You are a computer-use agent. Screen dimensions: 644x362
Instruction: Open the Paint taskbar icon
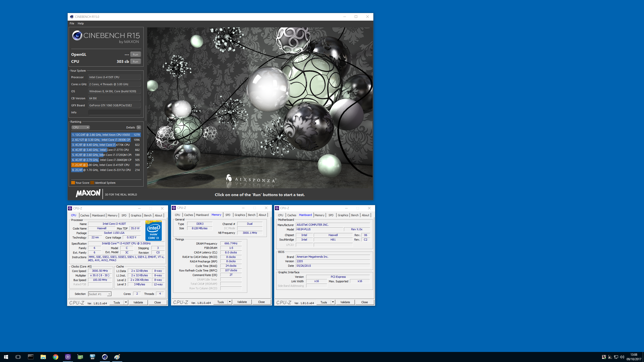(x=117, y=357)
